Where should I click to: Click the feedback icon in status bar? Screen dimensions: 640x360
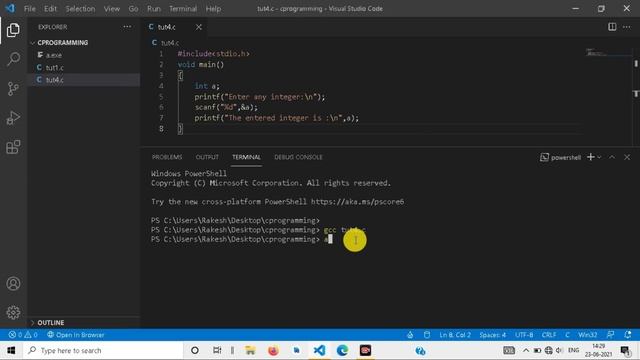(610, 335)
